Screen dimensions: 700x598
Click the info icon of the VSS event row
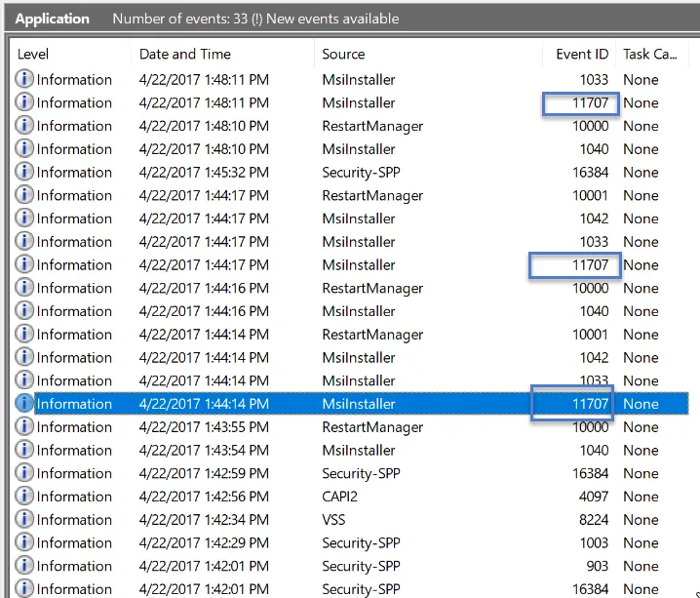pyautogui.click(x=24, y=519)
